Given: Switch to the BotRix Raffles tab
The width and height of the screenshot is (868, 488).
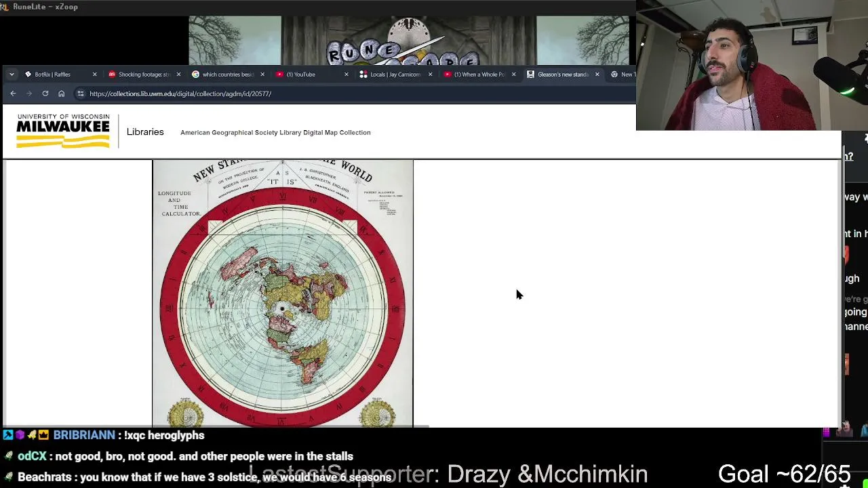Looking at the screenshot, I should [60, 75].
